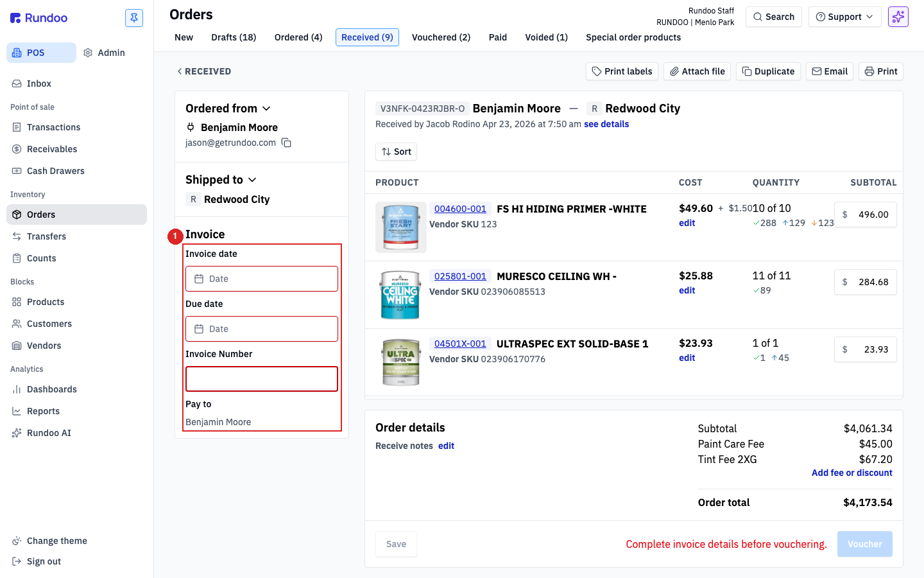Click the Search button
924x578 pixels.
click(774, 17)
